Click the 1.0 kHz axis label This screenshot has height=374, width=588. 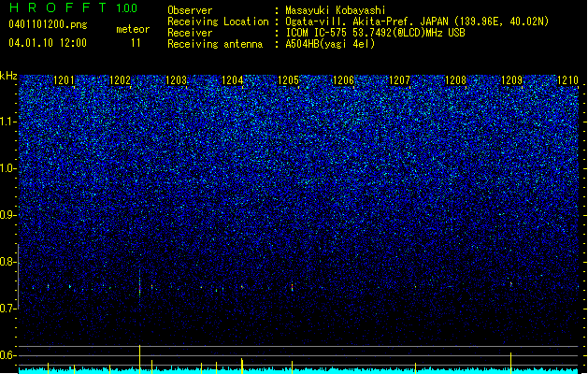pyautogui.click(x=7, y=168)
